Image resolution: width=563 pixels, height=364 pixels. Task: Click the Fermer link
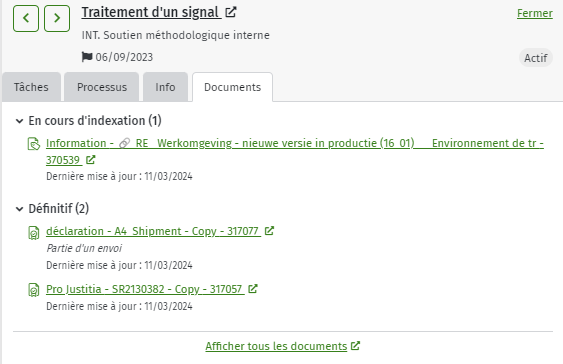pos(535,13)
